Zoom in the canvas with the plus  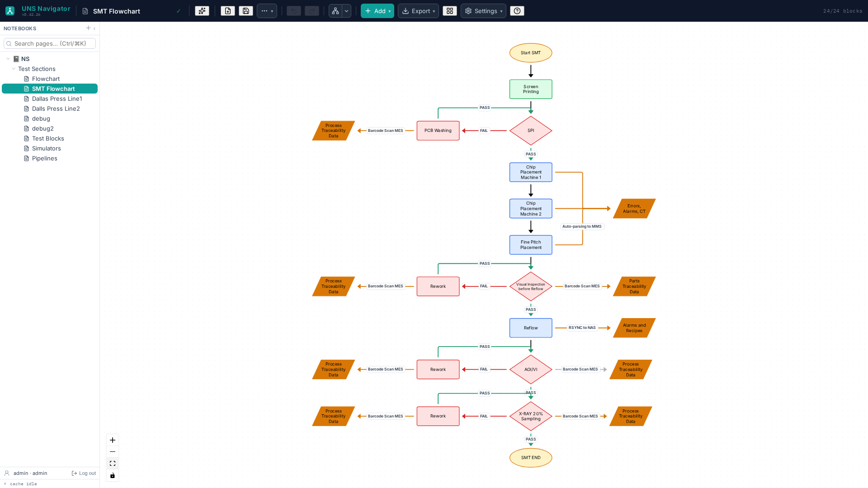pos(113,440)
